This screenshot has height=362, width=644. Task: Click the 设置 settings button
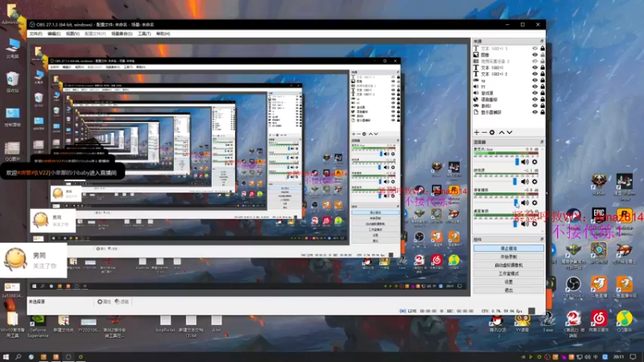pyautogui.click(x=509, y=282)
